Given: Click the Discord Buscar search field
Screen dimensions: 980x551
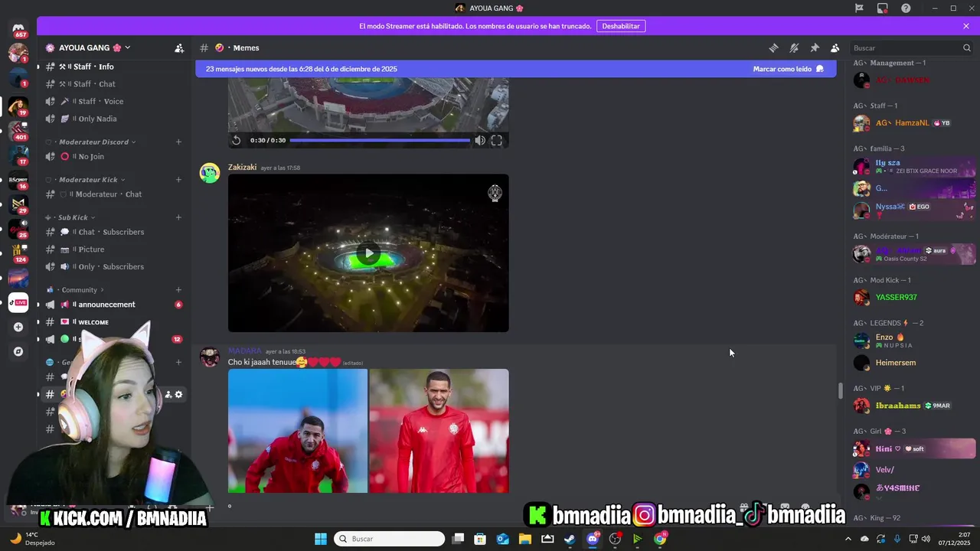Looking at the screenshot, I should pyautogui.click(x=911, y=47).
